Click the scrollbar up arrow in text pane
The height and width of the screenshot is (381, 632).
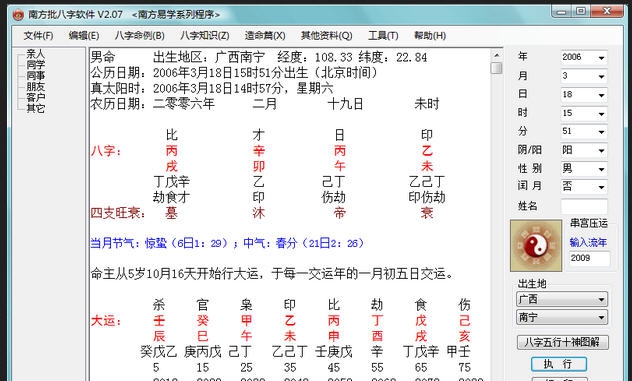pos(497,55)
